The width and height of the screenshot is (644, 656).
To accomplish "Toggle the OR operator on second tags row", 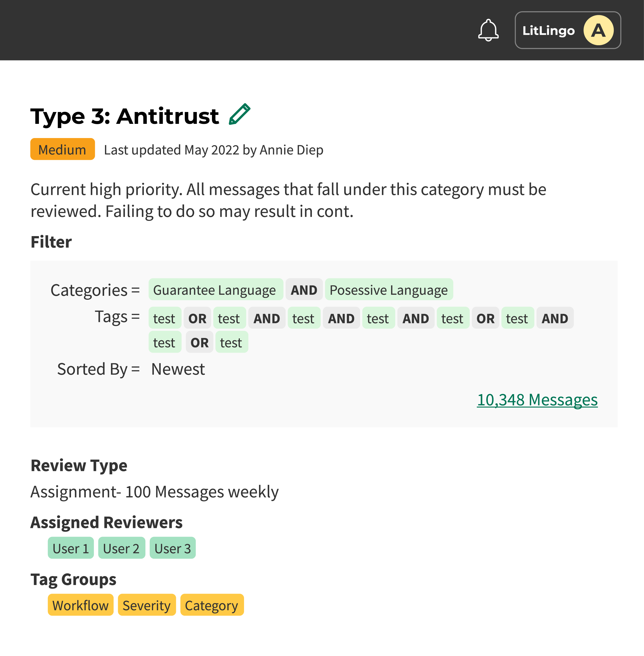I will (x=199, y=343).
